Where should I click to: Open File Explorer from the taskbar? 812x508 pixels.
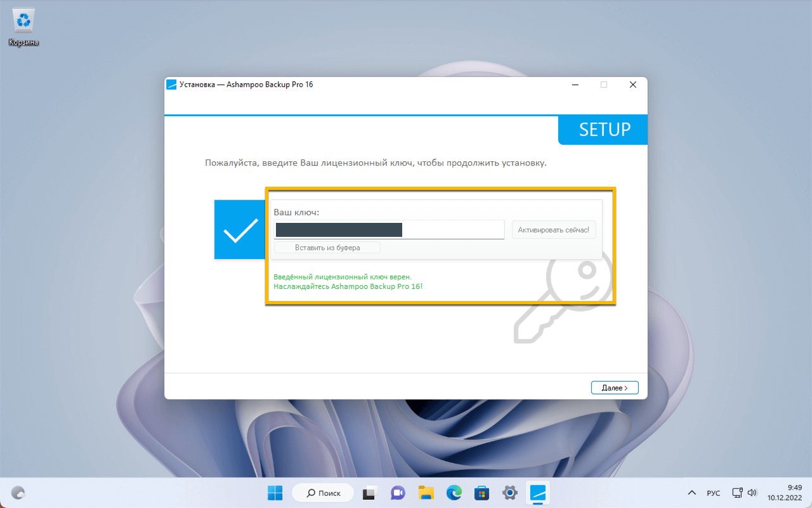(425, 492)
